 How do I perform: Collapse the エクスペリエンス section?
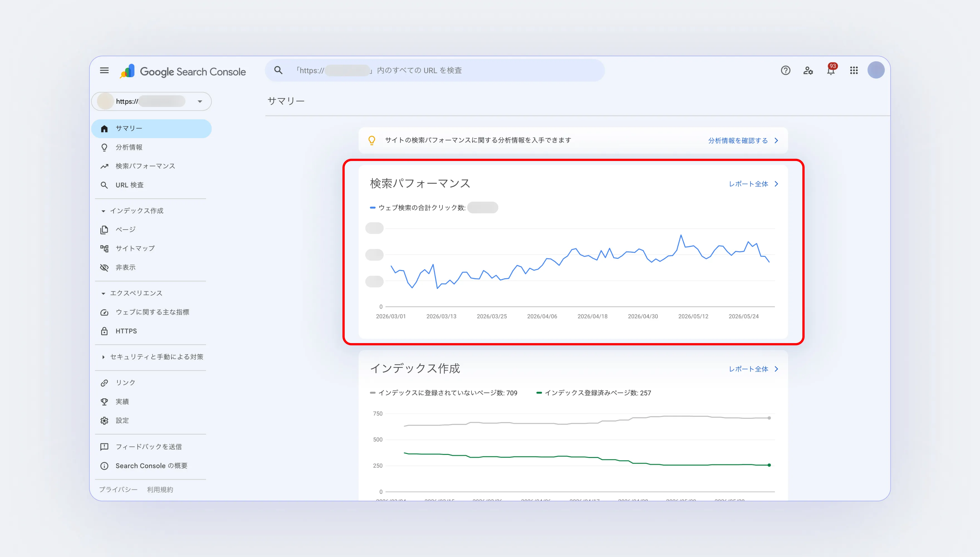(103, 294)
